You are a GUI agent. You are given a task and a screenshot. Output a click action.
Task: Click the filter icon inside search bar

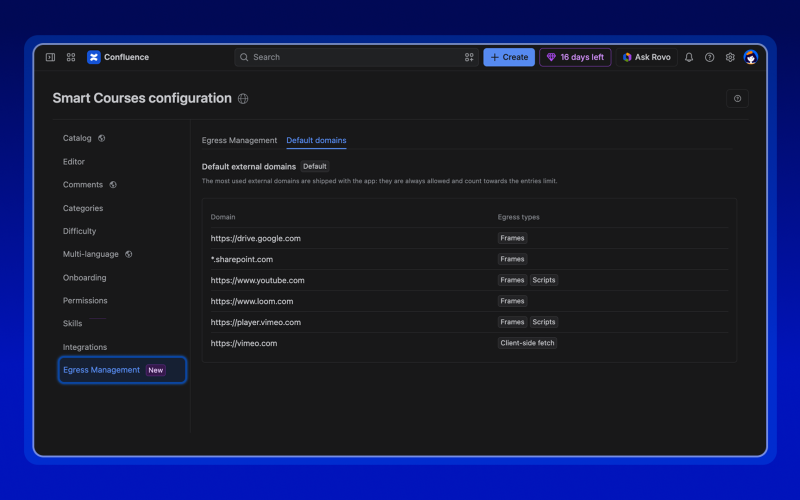coord(469,57)
